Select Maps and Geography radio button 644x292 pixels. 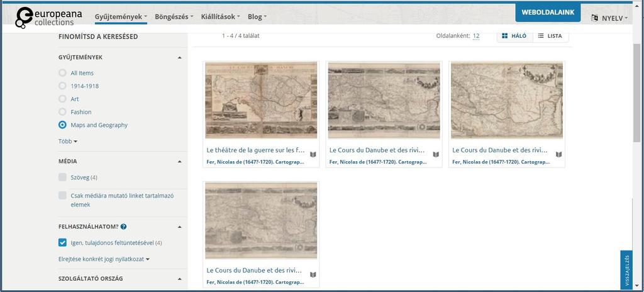[x=62, y=125]
